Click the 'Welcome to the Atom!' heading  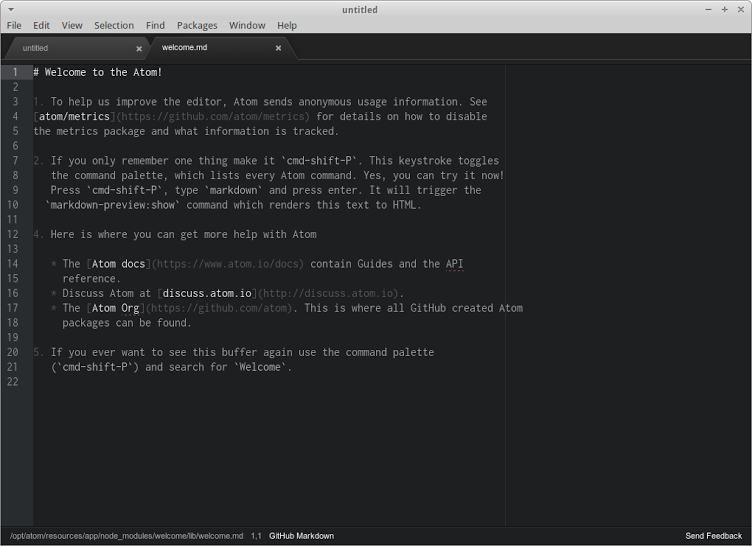pyautogui.click(x=98, y=72)
